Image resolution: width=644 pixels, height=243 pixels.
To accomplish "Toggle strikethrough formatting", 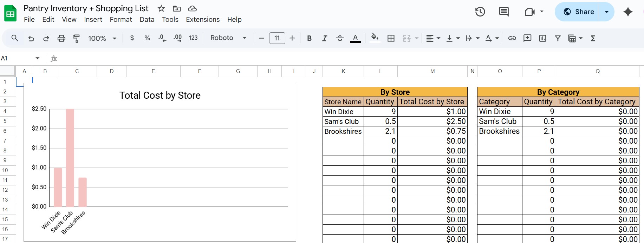I will 340,38.
